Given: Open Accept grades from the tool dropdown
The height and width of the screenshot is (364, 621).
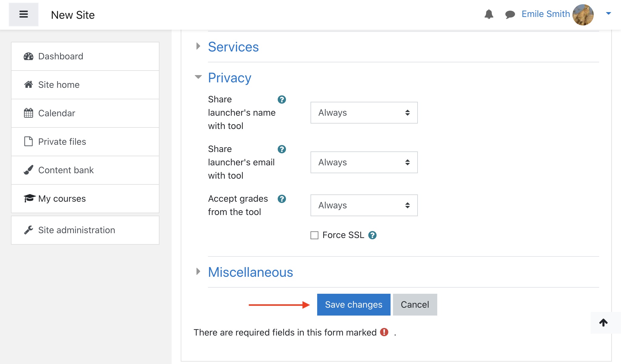Looking at the screenshot, I should [x=364, y=205].
